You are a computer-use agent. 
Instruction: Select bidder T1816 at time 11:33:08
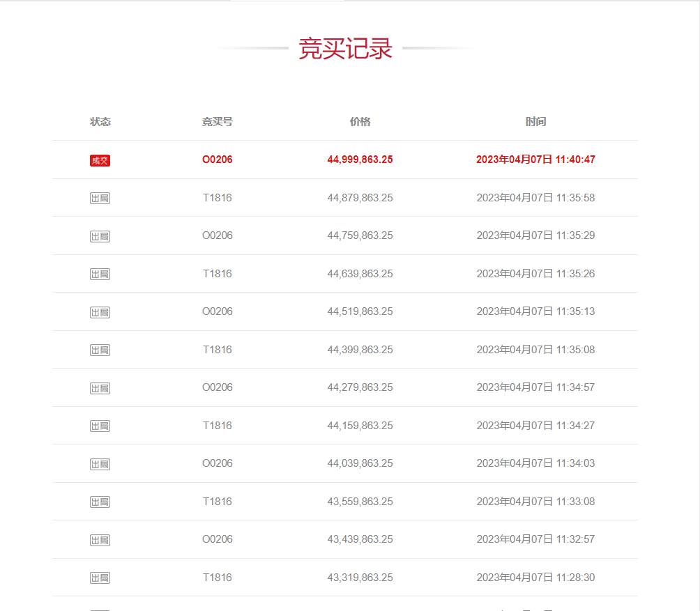point(218,502)
